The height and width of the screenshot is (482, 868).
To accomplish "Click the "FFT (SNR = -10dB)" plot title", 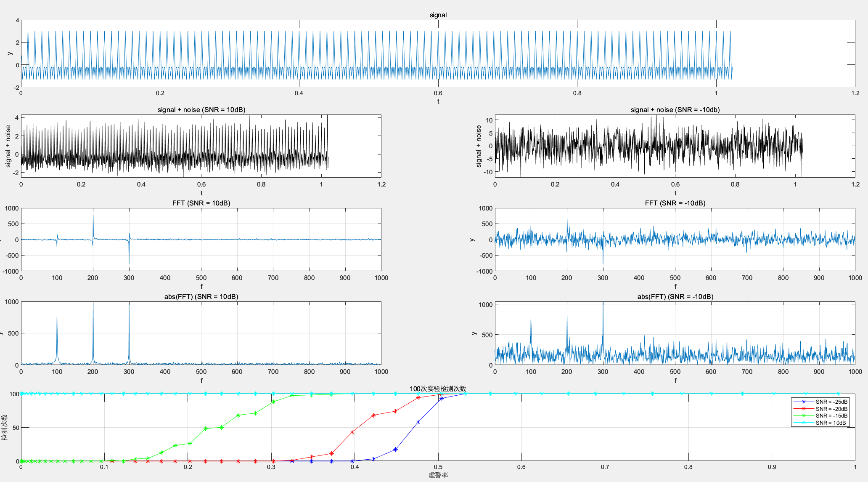I will coord(675,203).
